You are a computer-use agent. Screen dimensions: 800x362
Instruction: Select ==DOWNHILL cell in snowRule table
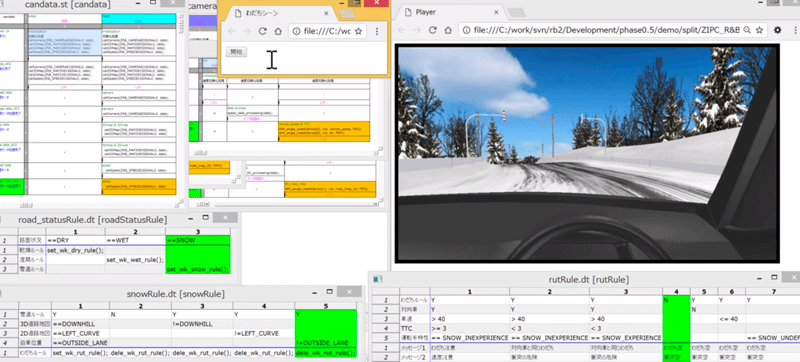[x=80, y=324]
